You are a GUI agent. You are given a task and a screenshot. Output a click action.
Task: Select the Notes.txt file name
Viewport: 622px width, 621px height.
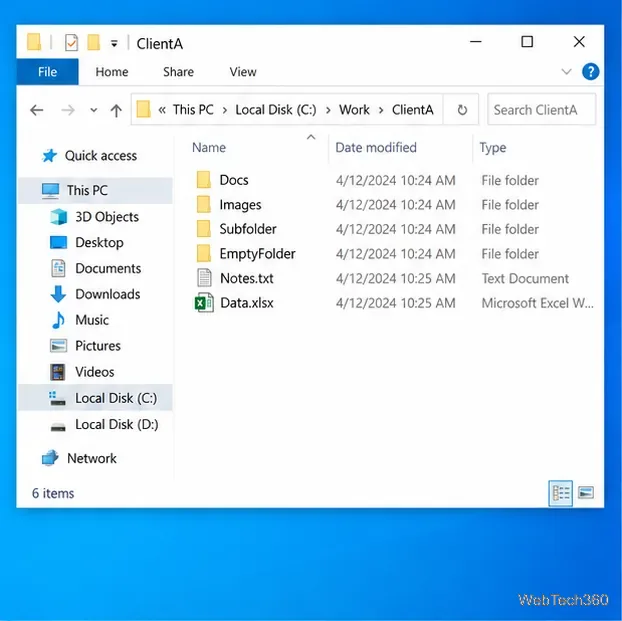click(x=247, y=278)
